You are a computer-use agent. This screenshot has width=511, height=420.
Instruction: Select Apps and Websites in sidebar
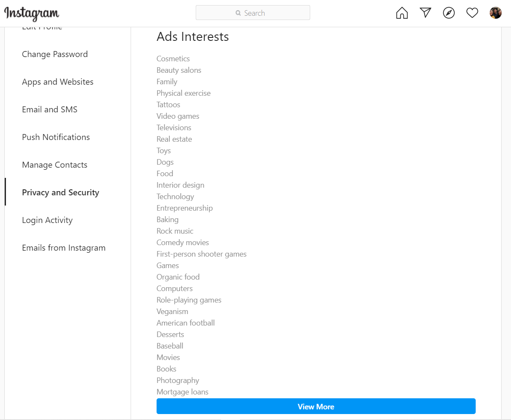point(58,82)
